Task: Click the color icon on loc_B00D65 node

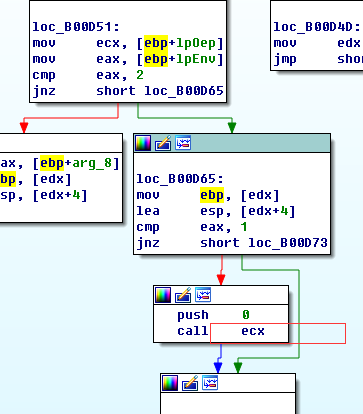Action: tap(143, 143)
